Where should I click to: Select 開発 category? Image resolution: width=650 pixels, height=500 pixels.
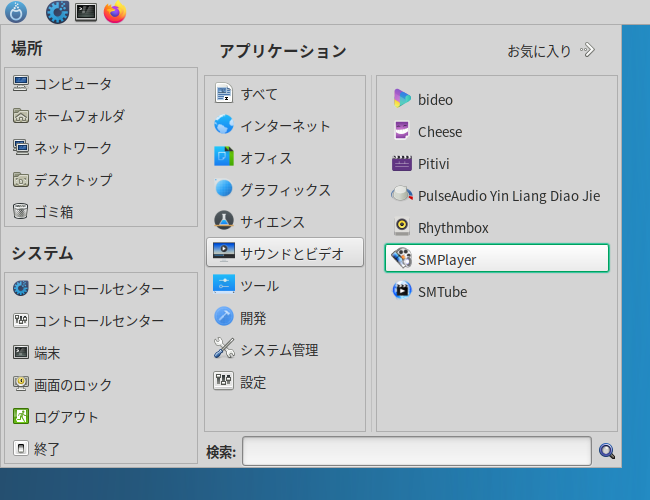(285, 318)
